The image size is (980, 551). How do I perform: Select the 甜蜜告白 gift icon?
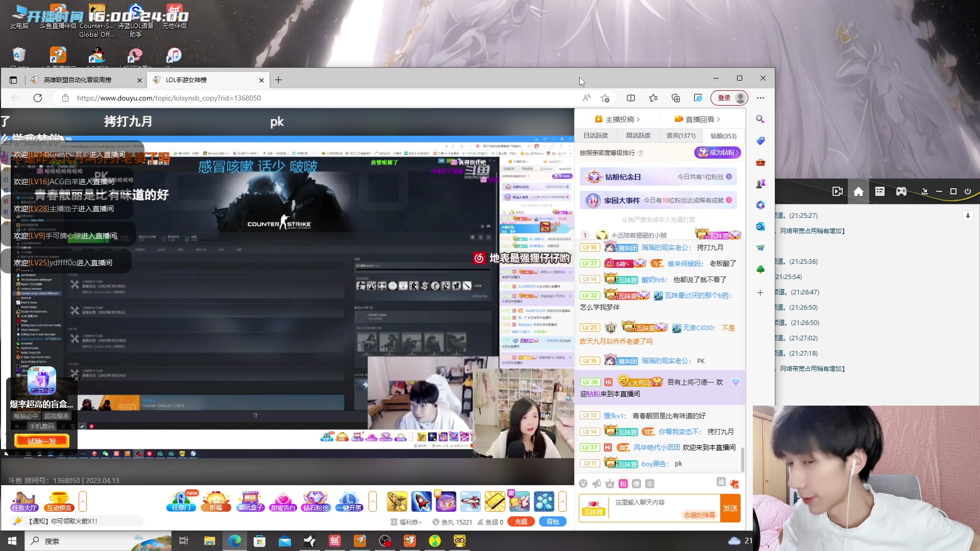283,502
